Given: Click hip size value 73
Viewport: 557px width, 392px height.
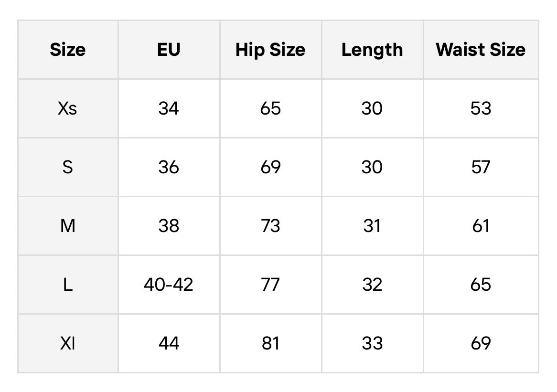Looking at the screenshot, I should [271, 226].
